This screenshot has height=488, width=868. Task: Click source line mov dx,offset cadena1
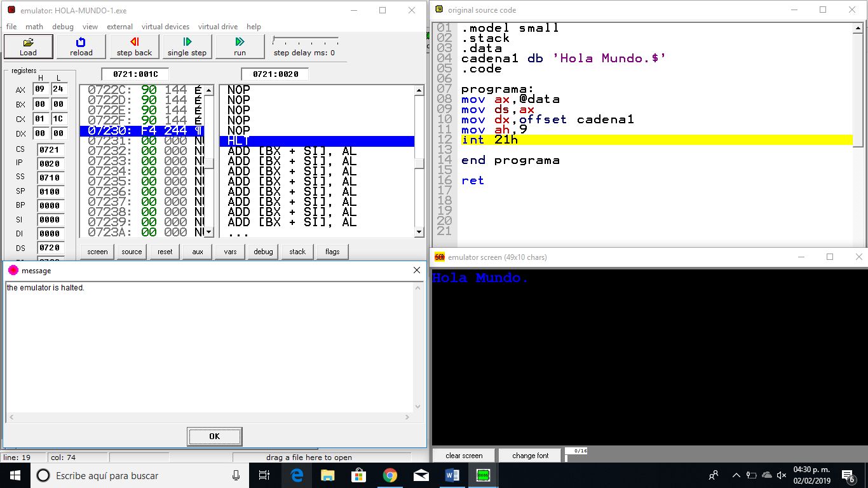(548, 119)
